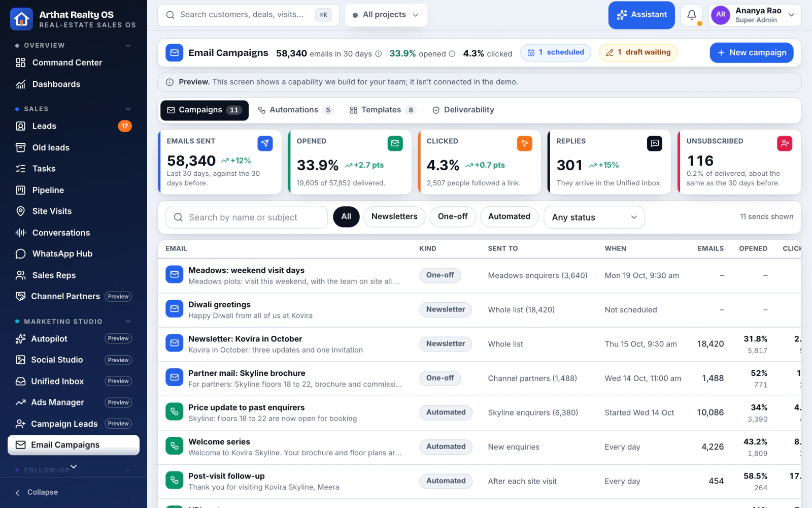The height and width of the screenshot is (508, 812).
Task: Open Command Center from the sidebar
Action: pos(74,62)
